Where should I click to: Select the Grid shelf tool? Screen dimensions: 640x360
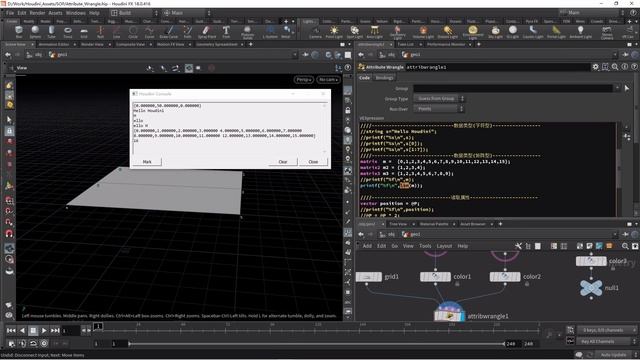coord(84,31)
